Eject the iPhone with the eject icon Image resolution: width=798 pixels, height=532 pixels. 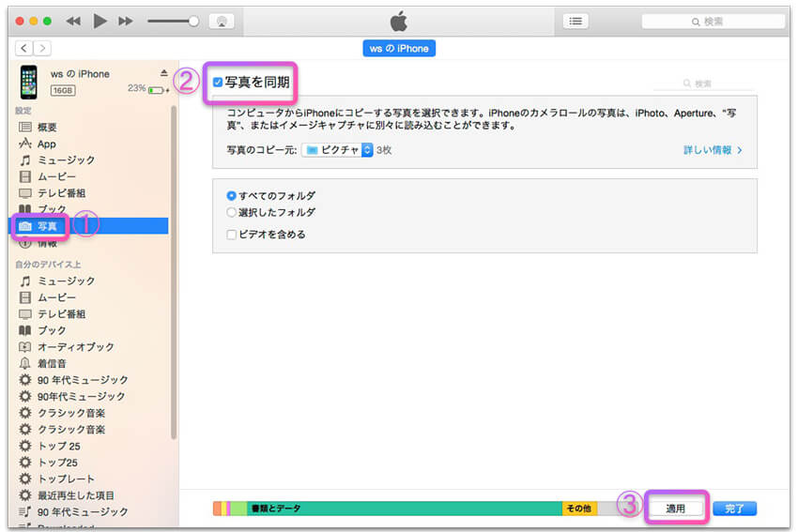[164, 73]
